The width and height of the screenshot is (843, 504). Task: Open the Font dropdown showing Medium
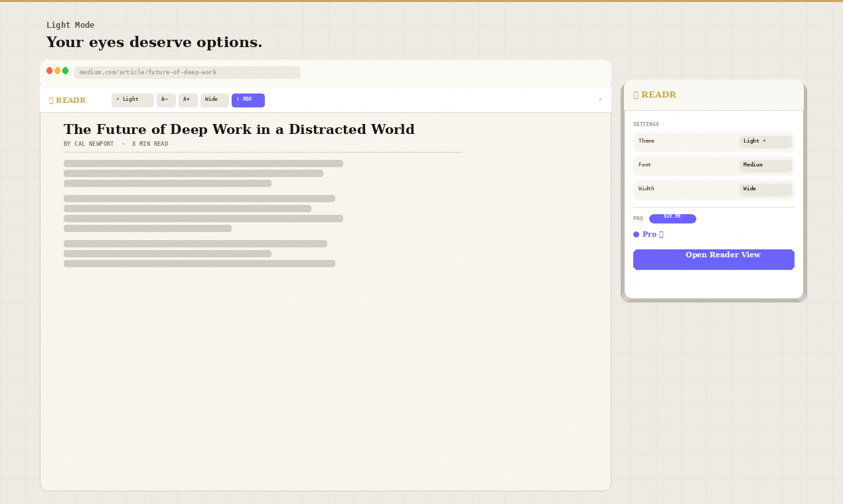pos(766,166)
